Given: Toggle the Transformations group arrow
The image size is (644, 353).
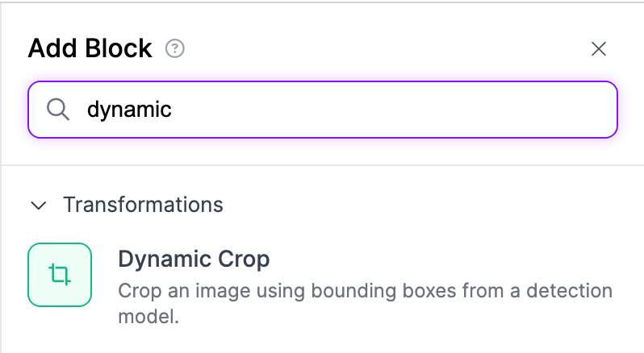Looking at the screenshot, I should [x=38, y=205].
